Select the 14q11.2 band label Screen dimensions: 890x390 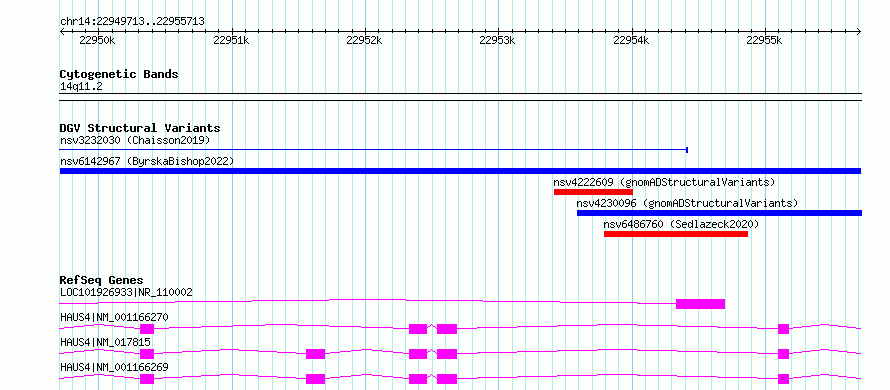point(81,87)
